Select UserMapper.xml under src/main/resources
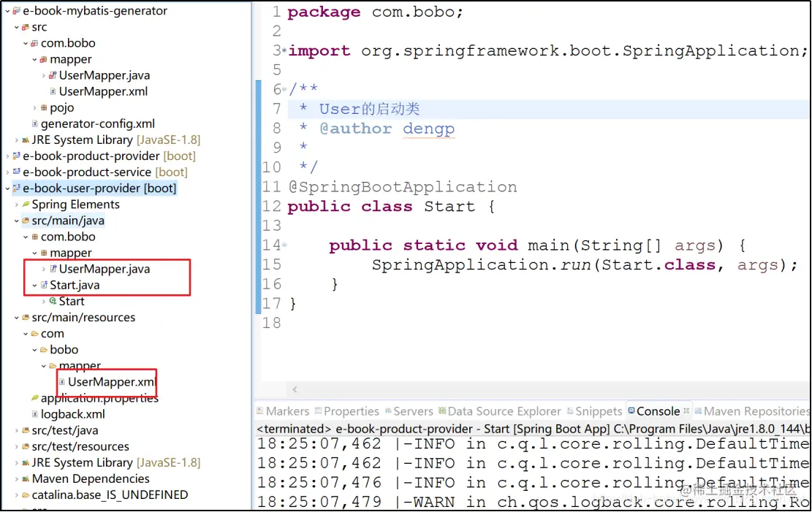 click(111, 382)
